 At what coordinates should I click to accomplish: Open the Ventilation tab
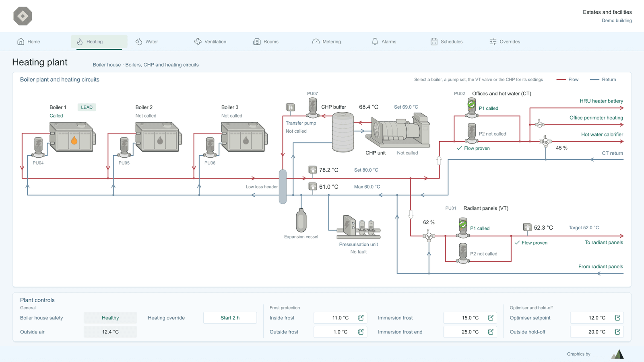point(210,41)
